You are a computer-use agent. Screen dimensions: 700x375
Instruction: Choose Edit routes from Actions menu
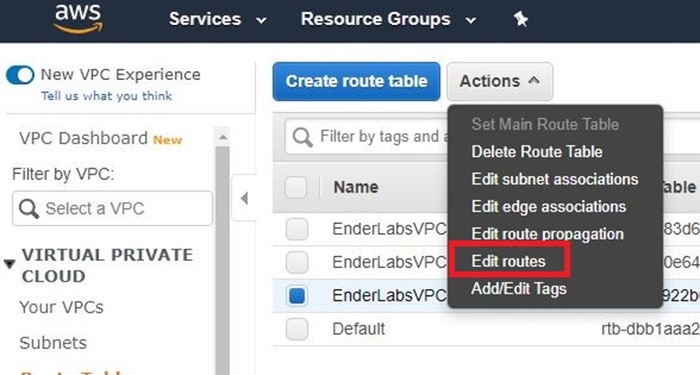tap(508, 261)
